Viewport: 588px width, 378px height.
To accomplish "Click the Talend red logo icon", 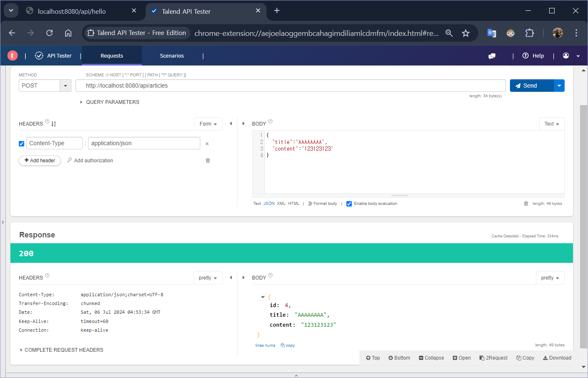I will (13, 55).
